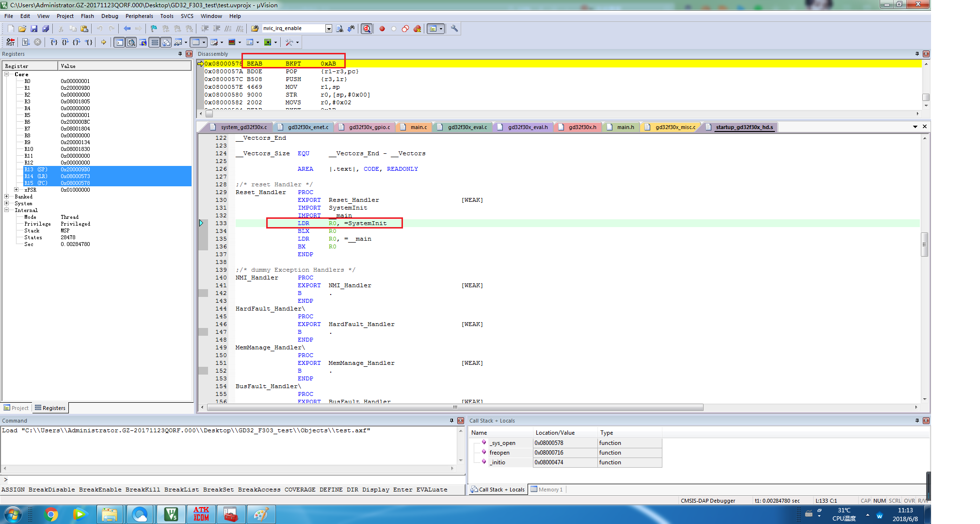The height and width of the screenshot is (524, 980).
Task: Open the nvic_irq_enable find dropdown
Action: coord(328,29)
